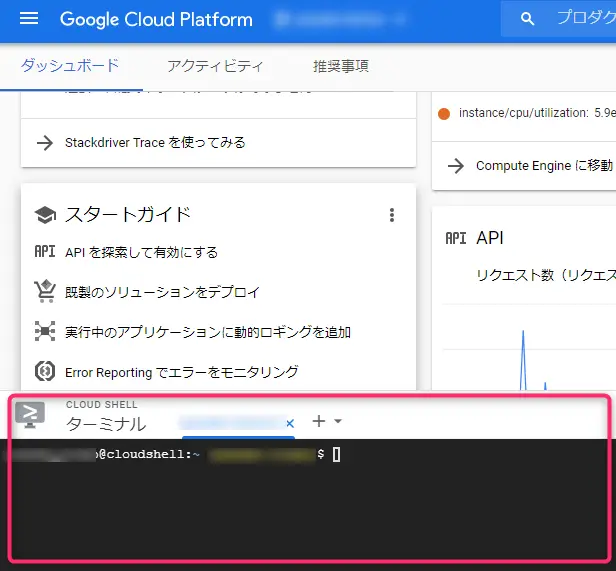The image size is (616, 571).
Task: Click the debugger logging icon
Action: 45,331
